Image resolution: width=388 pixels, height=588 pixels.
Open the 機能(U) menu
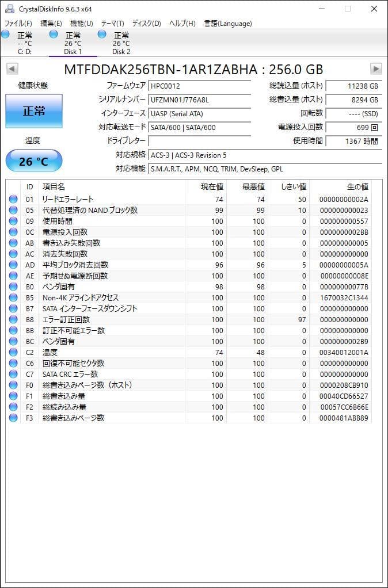pos(81,23)
